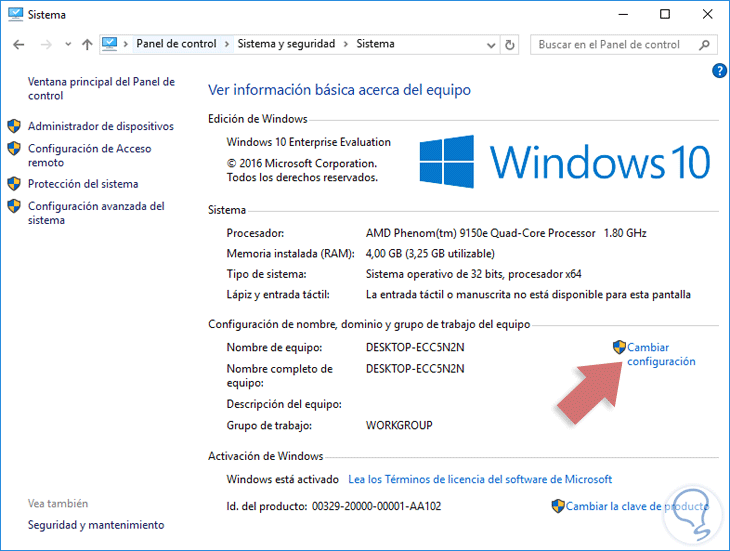
Task: Select the DESKTOP-ECC5N2N Nombre de equipo value
Action: pyautogui.click(x=415, y=347)
